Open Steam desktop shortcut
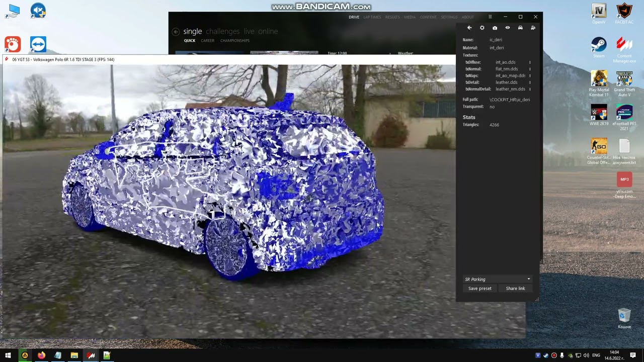The image size is (644, 362). [599, 47]
